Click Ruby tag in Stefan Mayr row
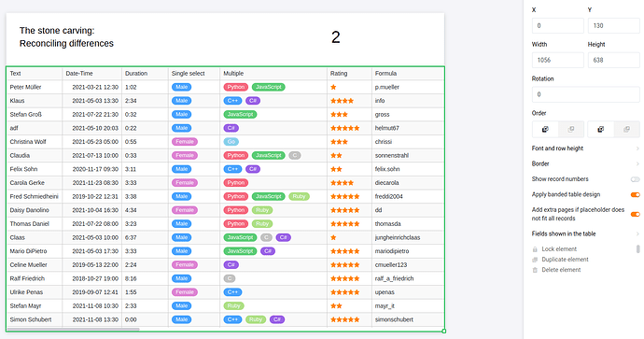Screen dimensions: 644x339 (233, 305)
